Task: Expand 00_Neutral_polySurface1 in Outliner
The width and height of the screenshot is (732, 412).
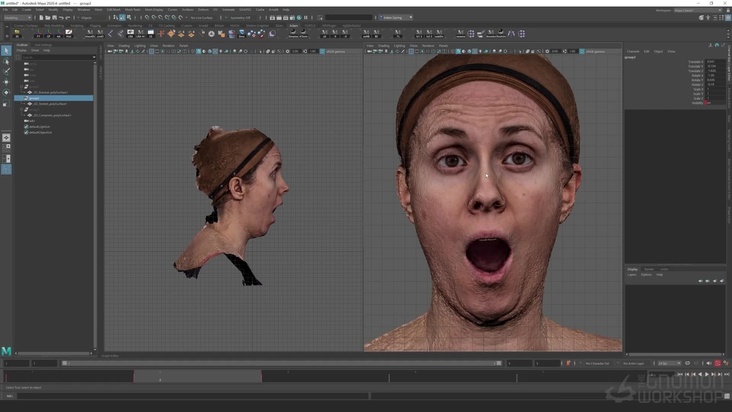Action: tap(25, 92)
